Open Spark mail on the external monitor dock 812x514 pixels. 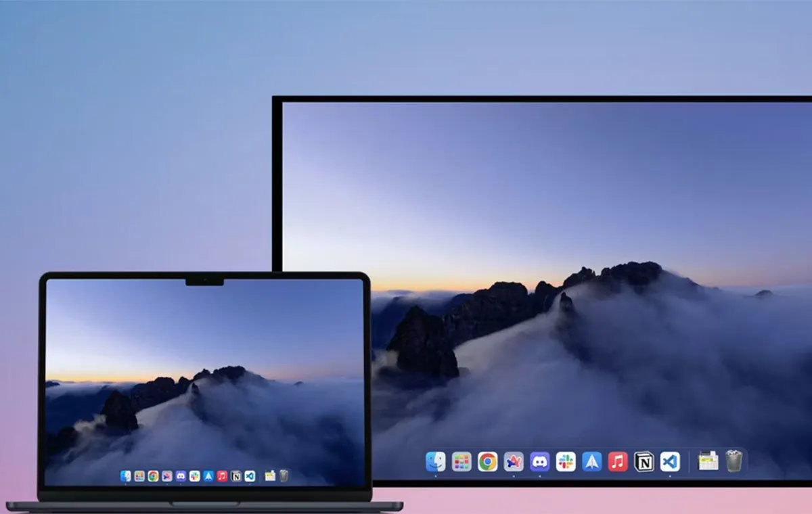point(592,462)
